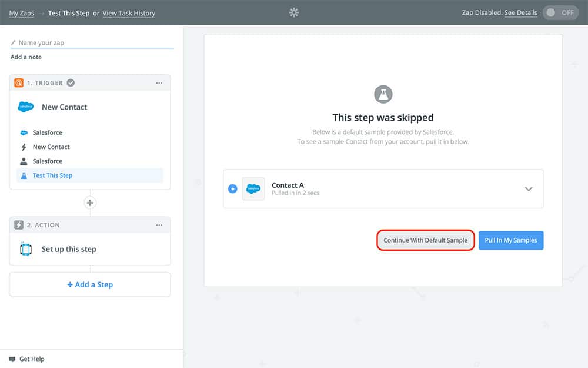Screen dimensions: 588x368
Task: Open the Trigger step options menu
Action: [159, 83]
